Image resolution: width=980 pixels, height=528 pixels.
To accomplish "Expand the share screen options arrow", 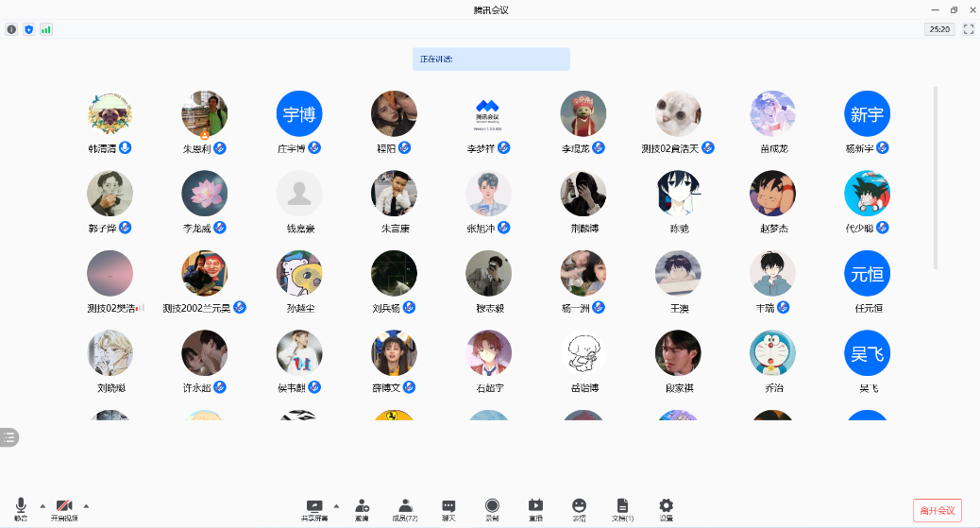I will [336, 505].
